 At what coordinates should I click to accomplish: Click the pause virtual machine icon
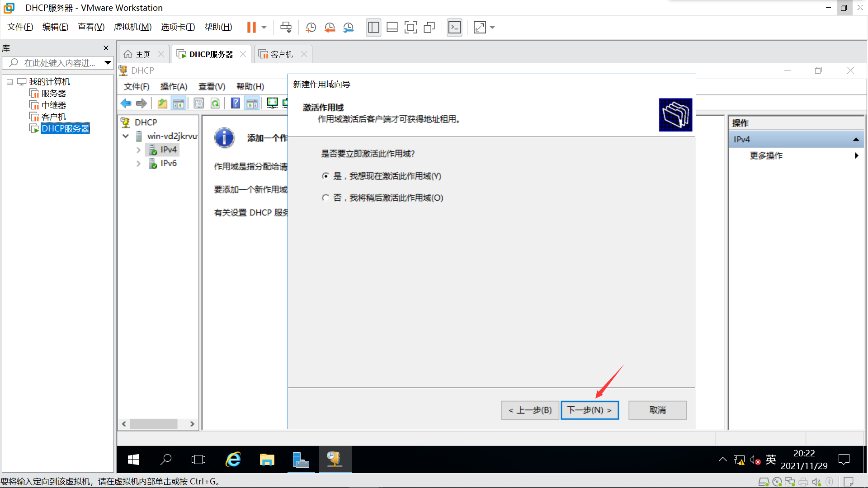coord(251,28)
